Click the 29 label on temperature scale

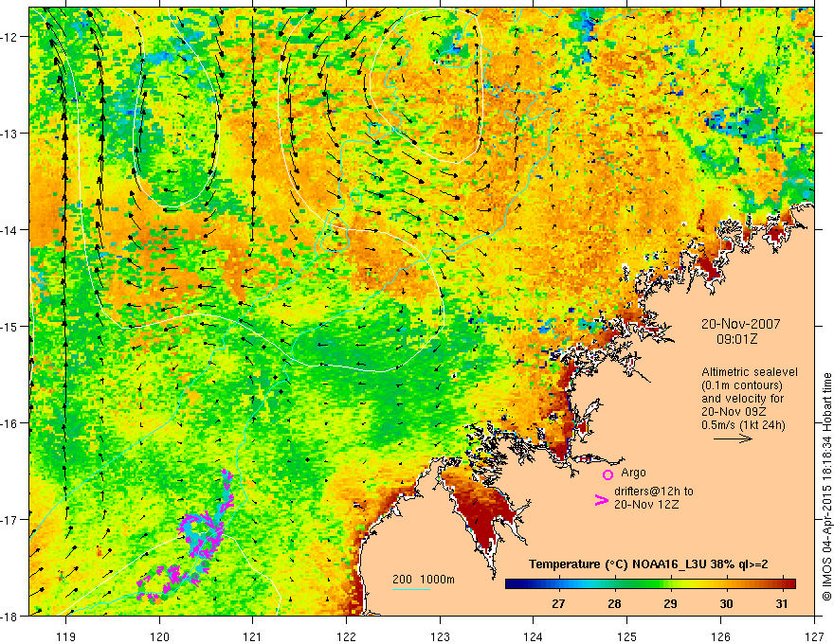(x=670, y=603)
